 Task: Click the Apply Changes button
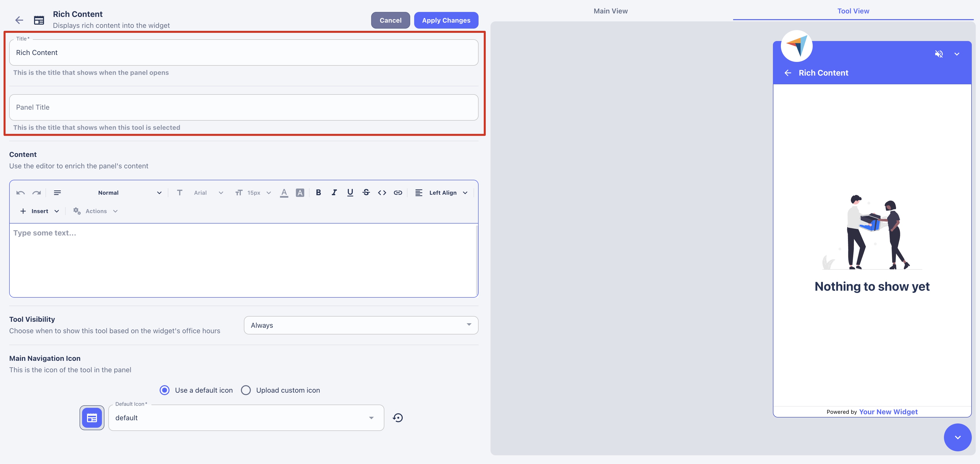(x=446, y=20)
